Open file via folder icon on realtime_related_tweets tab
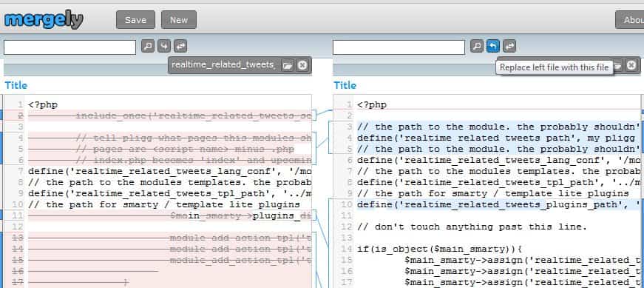The width and height of the screenshot is (644, 288). [288, 65]
